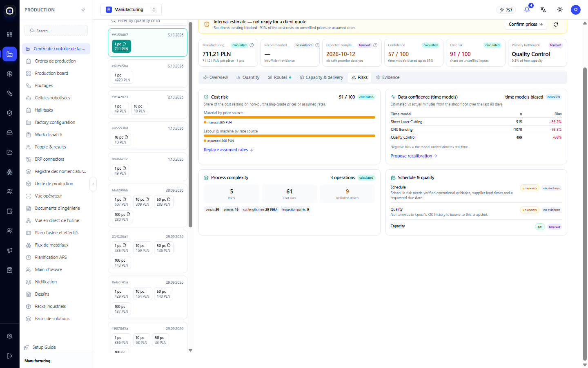Switch to the Overview tab
The width and height of the screenshot is (588, 368).
coord(216,77)
